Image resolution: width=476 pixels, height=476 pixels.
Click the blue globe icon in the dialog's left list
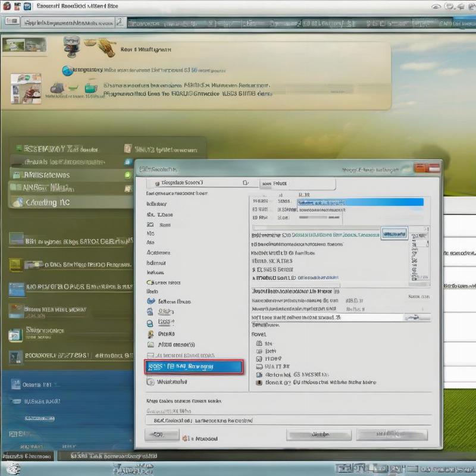(151, 302)
